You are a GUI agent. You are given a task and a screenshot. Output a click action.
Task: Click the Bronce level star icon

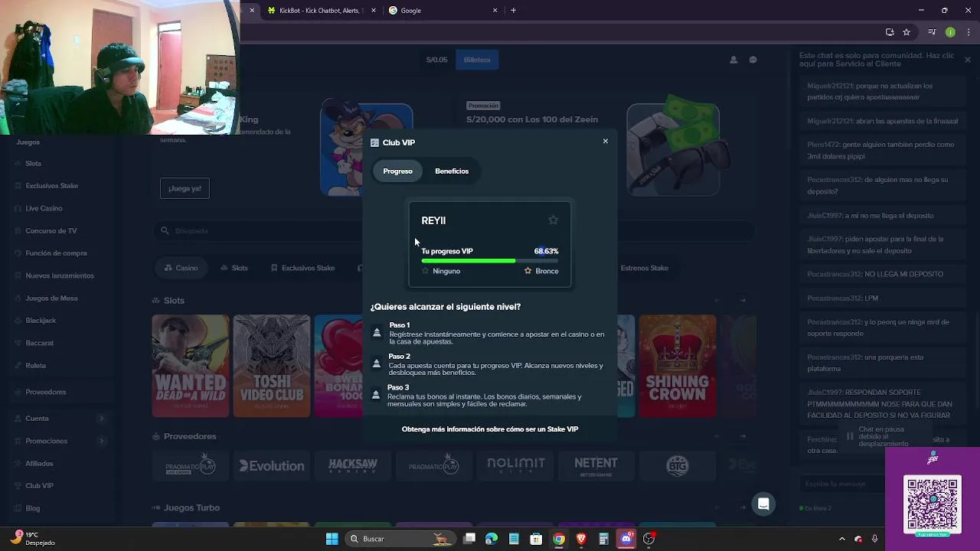click(x=528, y=271)
